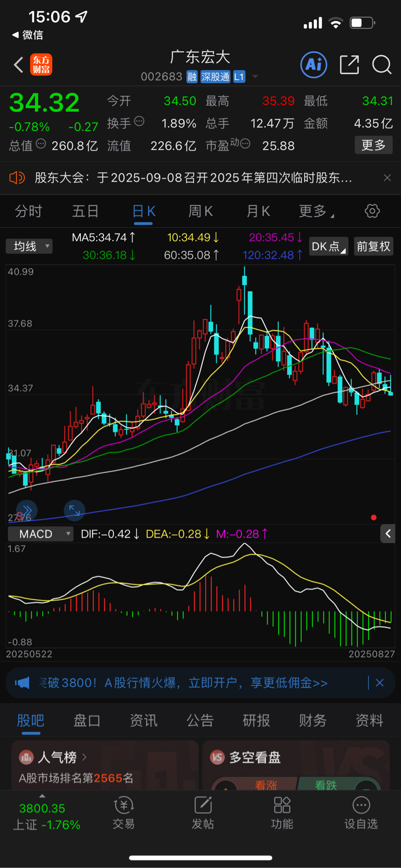Image resolution: width=401 pixels, height=868 pixels.
Task: Switch to 周K tab
Action: point(200,211)
